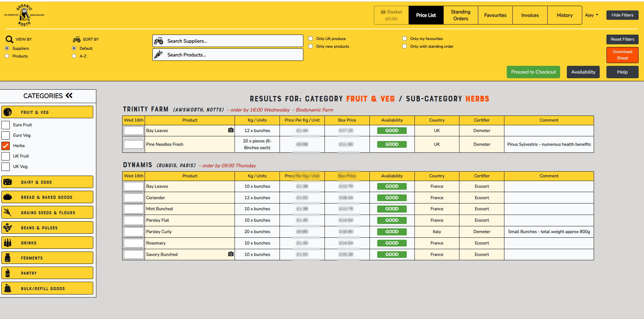Image resolution: width=644 pixels, height=319 pixels.
Task: Click quantity box for Rosemary
Action: (x=134, y=243)
